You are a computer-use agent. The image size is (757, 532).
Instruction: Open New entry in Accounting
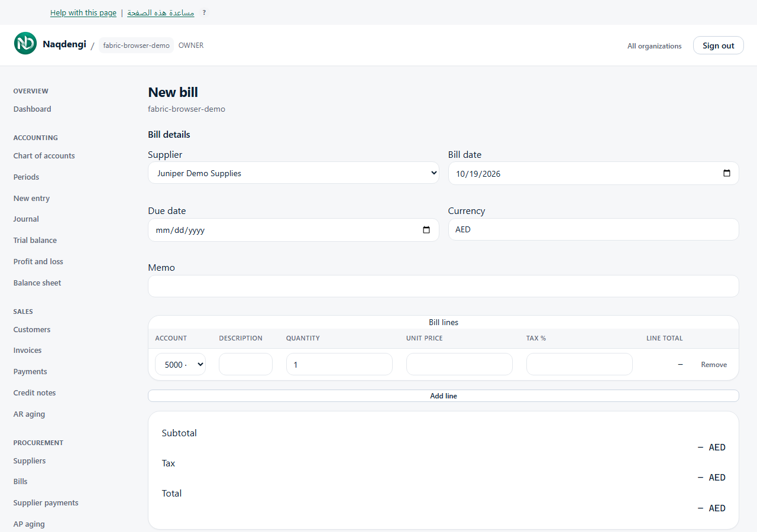click(31, 198)
